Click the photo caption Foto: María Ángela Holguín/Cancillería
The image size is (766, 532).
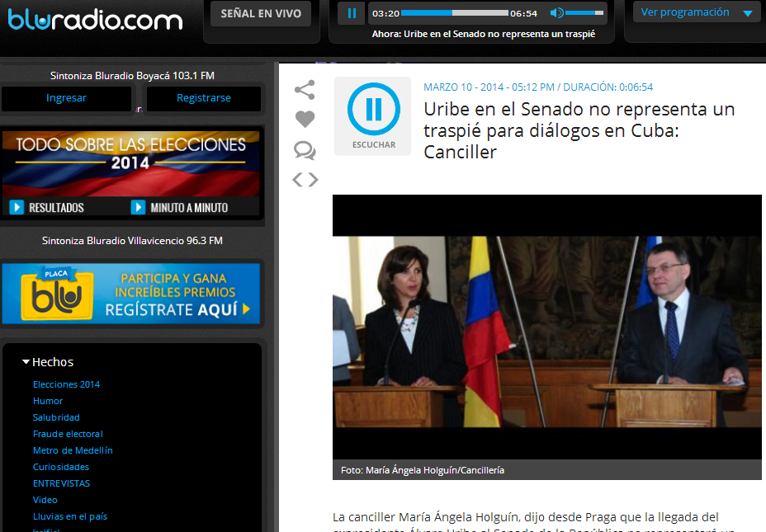tap(423, 470)
